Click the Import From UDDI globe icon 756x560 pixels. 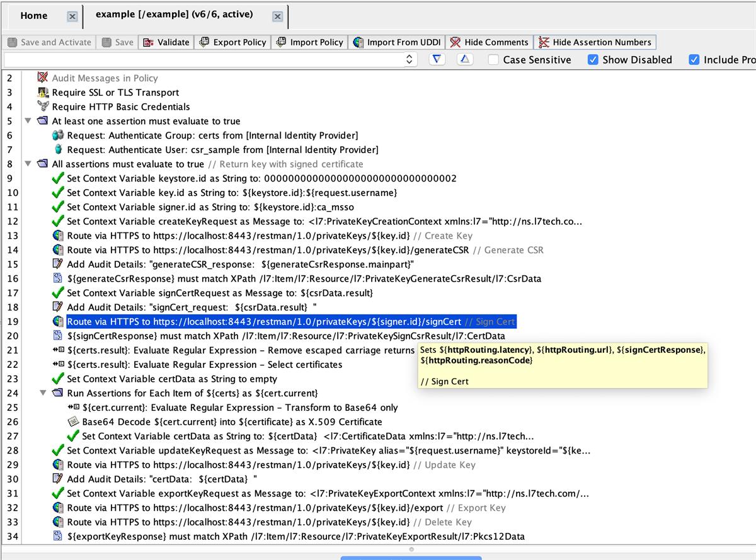(x=356, y=42)
